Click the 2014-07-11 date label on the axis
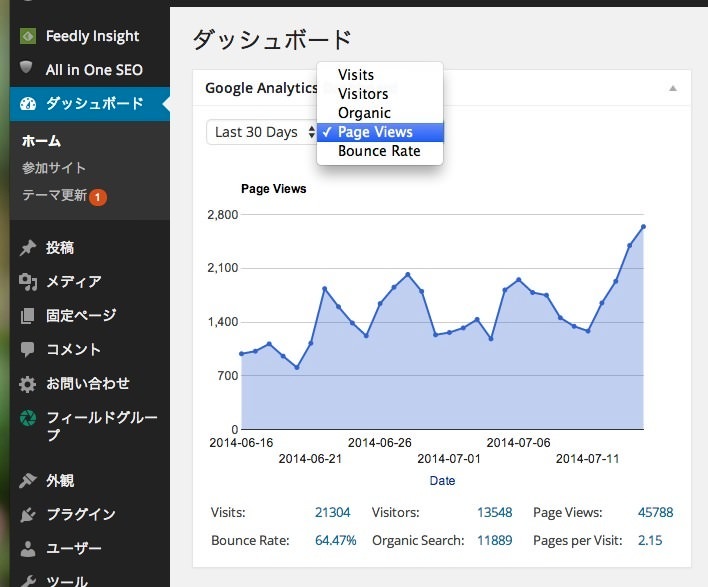Screen dimensions: 708x587 (x=587, y=459)
